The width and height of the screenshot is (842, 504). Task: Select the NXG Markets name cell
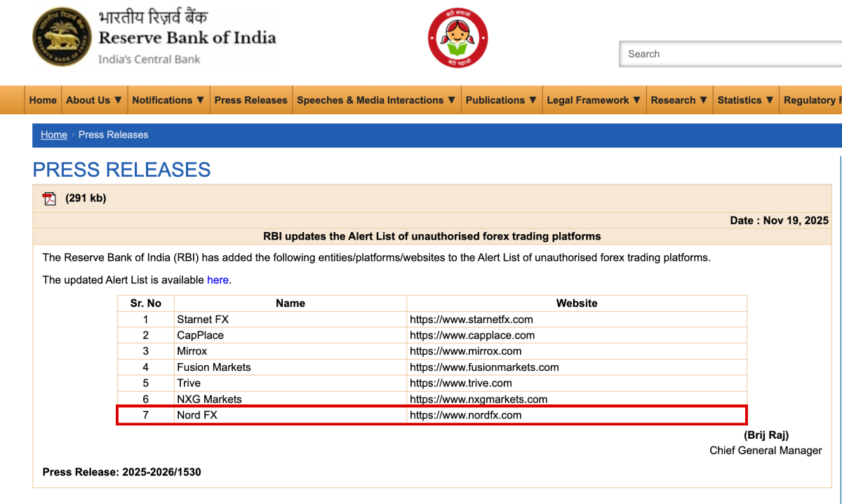click(x=290, y=400)
